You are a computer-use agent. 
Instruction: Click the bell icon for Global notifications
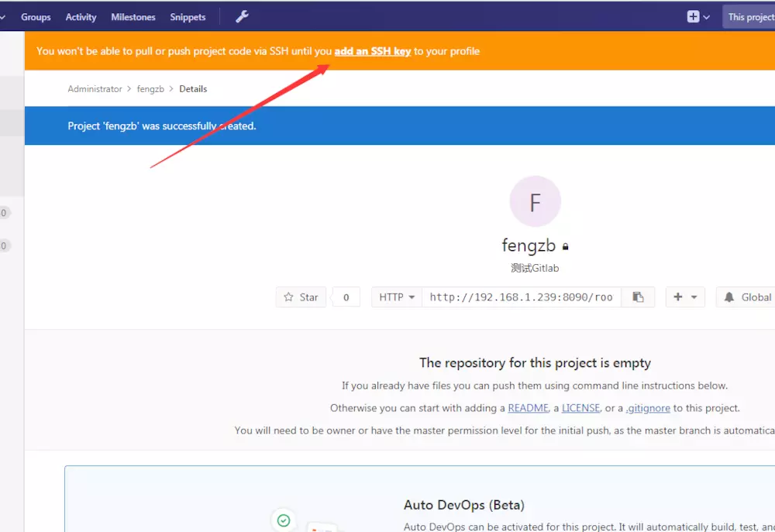[729, 297]
